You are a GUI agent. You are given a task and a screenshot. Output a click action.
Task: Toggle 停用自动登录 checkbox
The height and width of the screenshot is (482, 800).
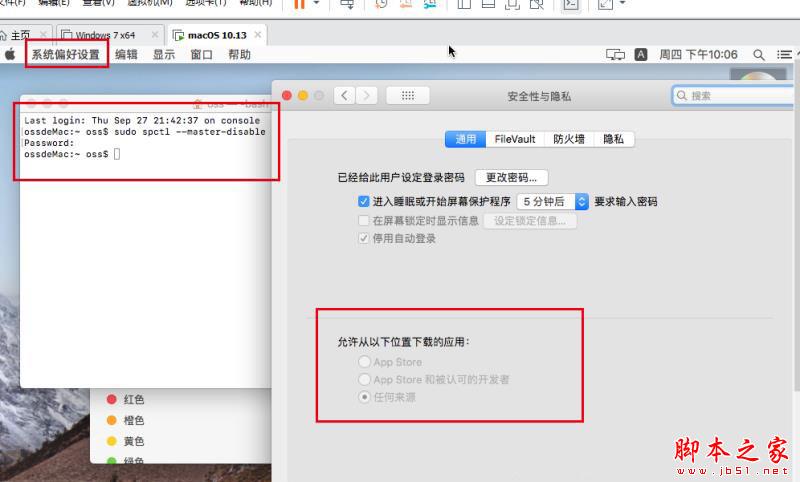pos(363,238)
